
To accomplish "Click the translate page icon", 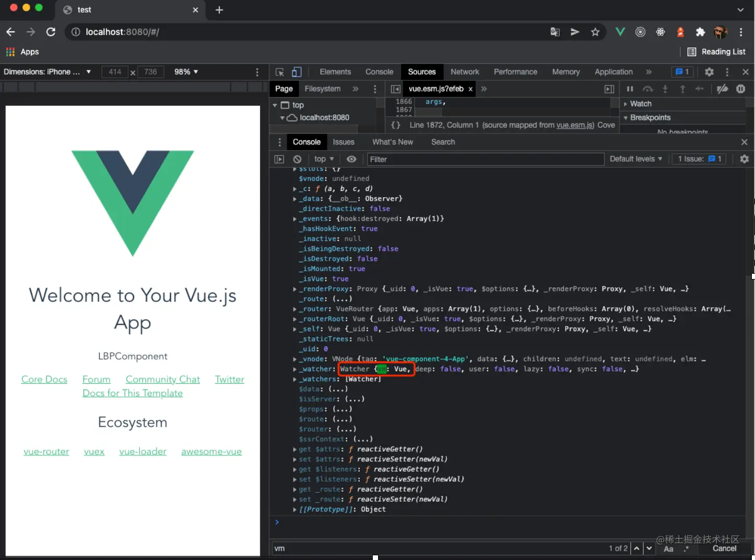I will 555,32.
